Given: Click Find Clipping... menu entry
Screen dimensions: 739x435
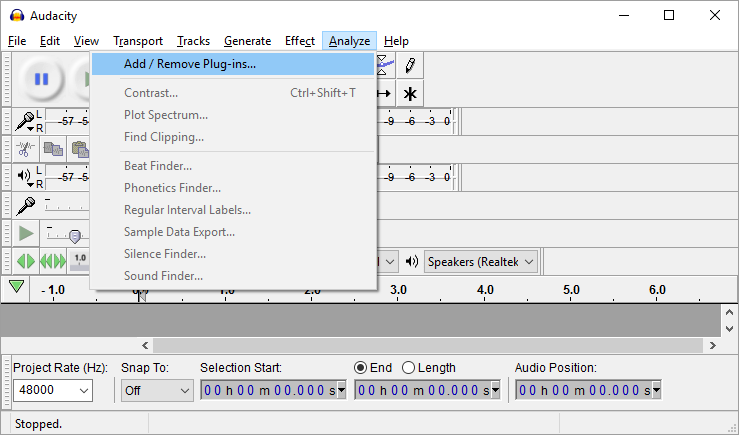Looking at the screenshot, I should (233, 137).
